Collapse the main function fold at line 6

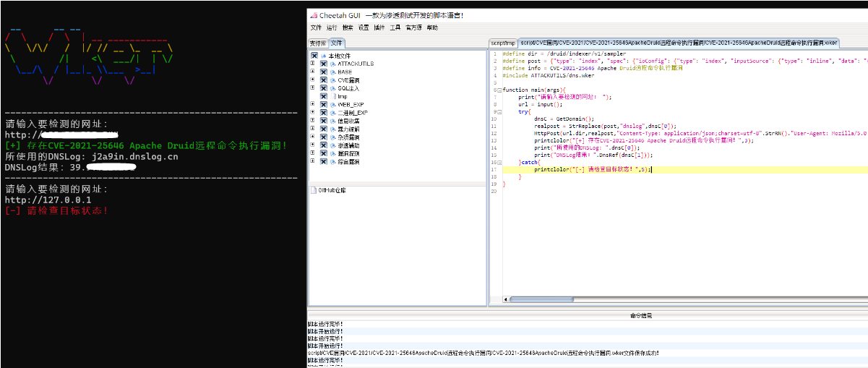pos(499,90)
